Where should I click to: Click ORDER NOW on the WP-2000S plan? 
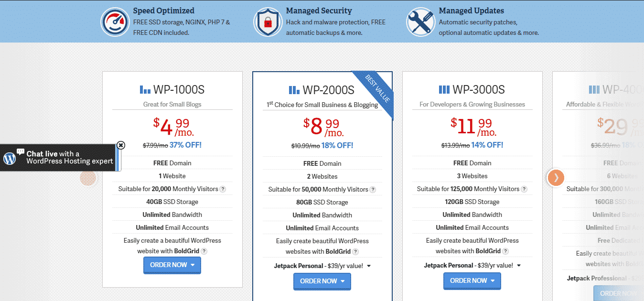319,281
